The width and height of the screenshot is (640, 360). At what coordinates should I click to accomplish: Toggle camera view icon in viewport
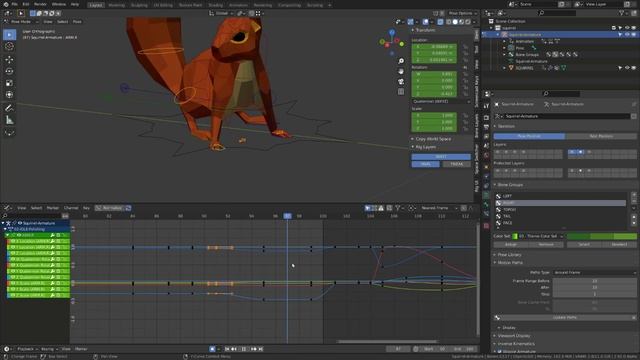point(401,81)
